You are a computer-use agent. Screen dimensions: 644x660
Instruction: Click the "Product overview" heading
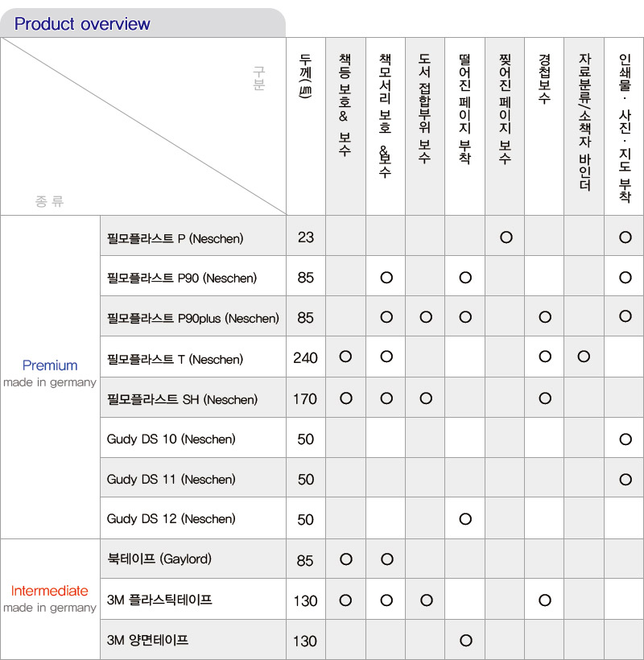[82, 24]
